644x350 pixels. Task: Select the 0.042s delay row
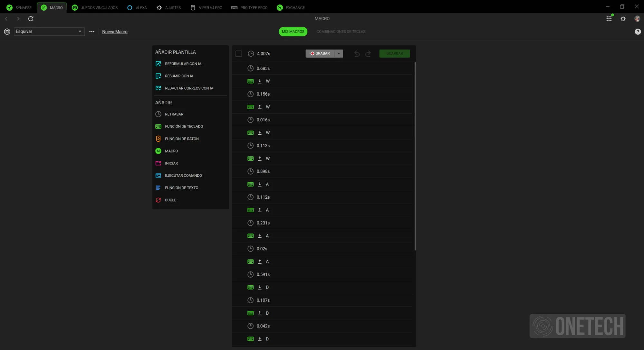click(322, 326)
